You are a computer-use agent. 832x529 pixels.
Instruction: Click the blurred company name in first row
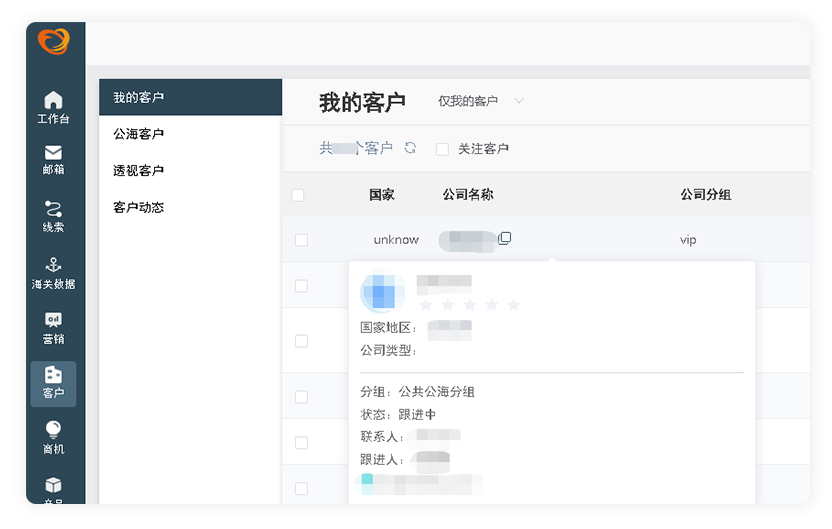click(x=467, y=241)
